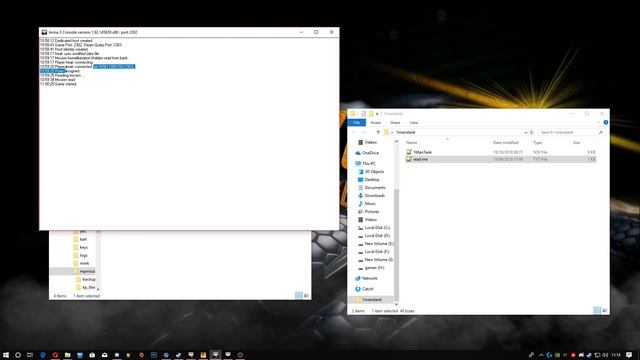Screen dimensions: 640x360
Task: Click the Back navigation arrow in File Explorer
Action: click(x=353, y=132)
